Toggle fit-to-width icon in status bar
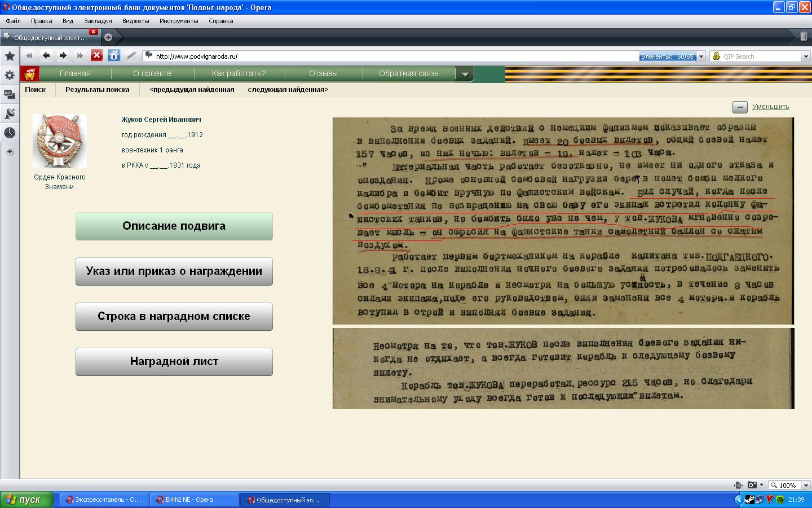The height and width of the screenshot is (508, 812). point(738,485)
